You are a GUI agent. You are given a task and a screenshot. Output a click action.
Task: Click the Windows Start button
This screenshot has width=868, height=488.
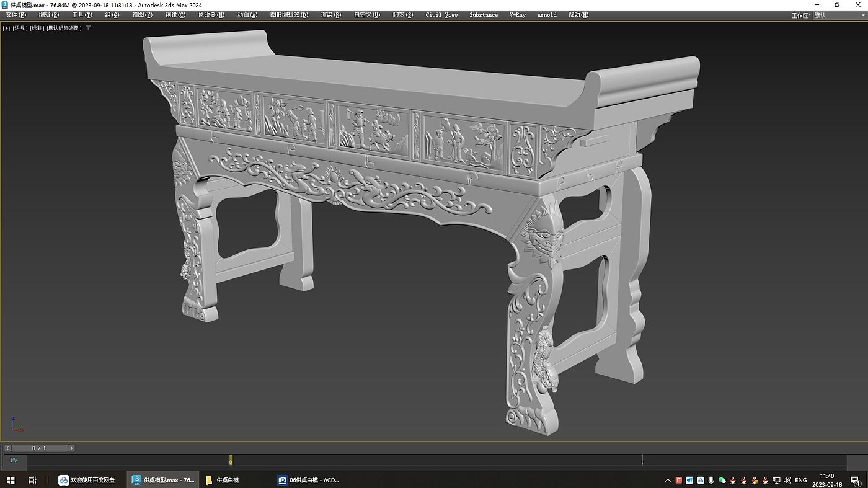11,480
